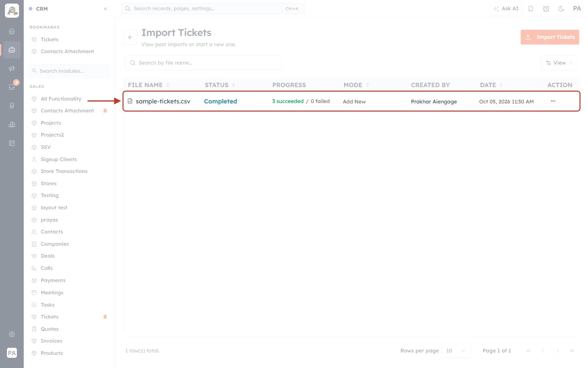
Task: Toggle dark mode moon icon
Action: [x=561, y=9]
